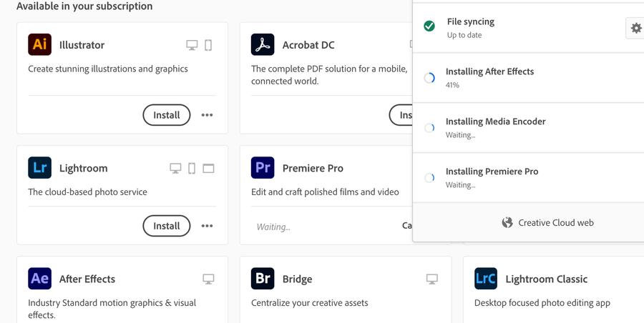This screenshot has height=323, width=644.
Task: Select the Installing Media Encoder entry
Action: click(x=495, y=127)
